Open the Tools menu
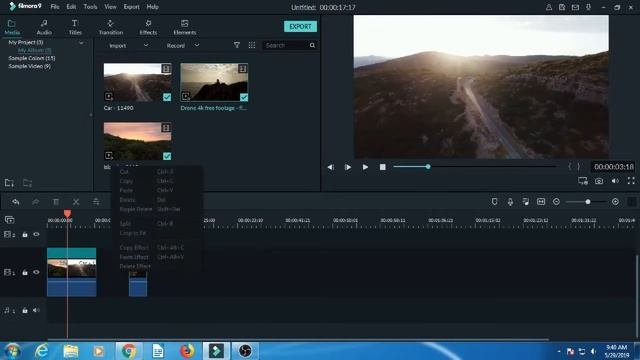640x360 pixels. pyautogui.click(x=90, y=7)
